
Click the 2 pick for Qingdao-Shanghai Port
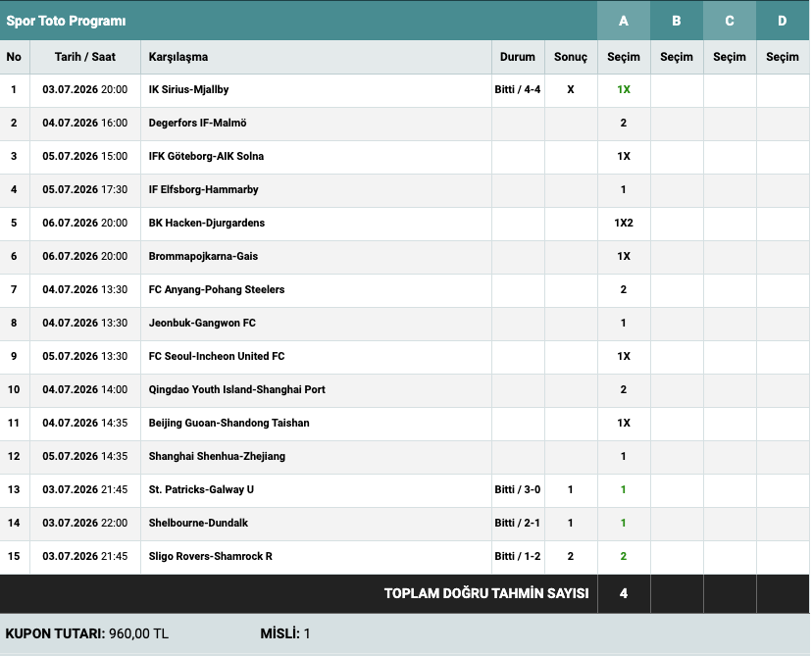pyautogui.click(x=624, y=389)
